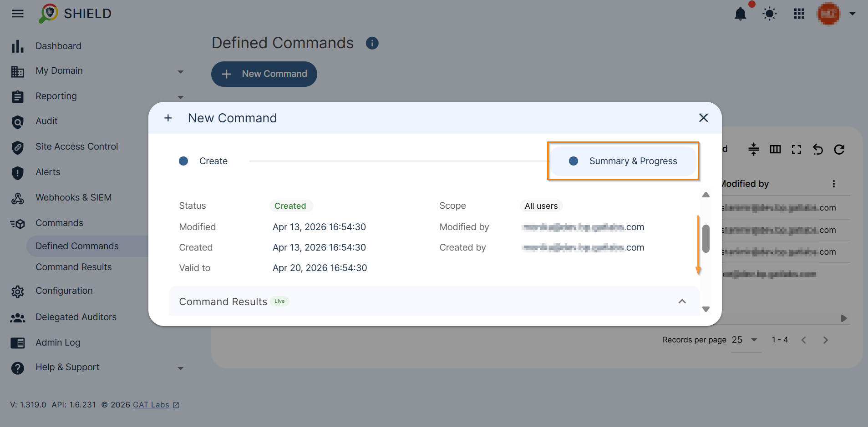Adjust row density with compact rows icon
The image size is (868, 427).
[x=753, y=149]
